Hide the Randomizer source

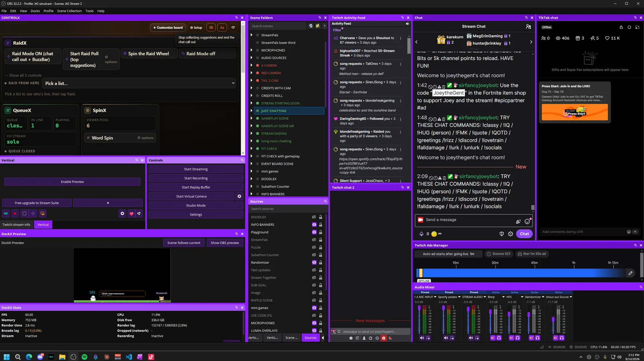314,263
